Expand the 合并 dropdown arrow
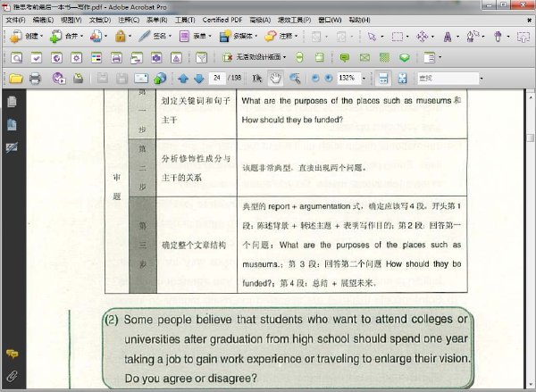Image resolution: width=536 pixels, height=392 pixels. coord(81,37)
